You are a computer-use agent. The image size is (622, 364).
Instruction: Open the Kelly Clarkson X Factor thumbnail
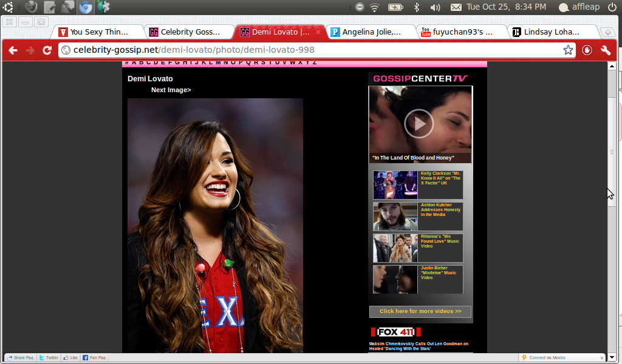click(x=395, y=184)
